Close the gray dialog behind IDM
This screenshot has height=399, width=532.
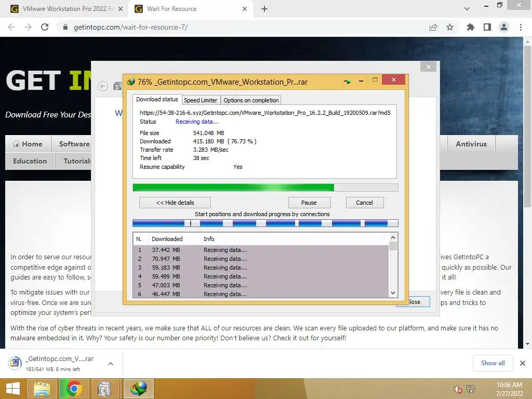[428, 66]
